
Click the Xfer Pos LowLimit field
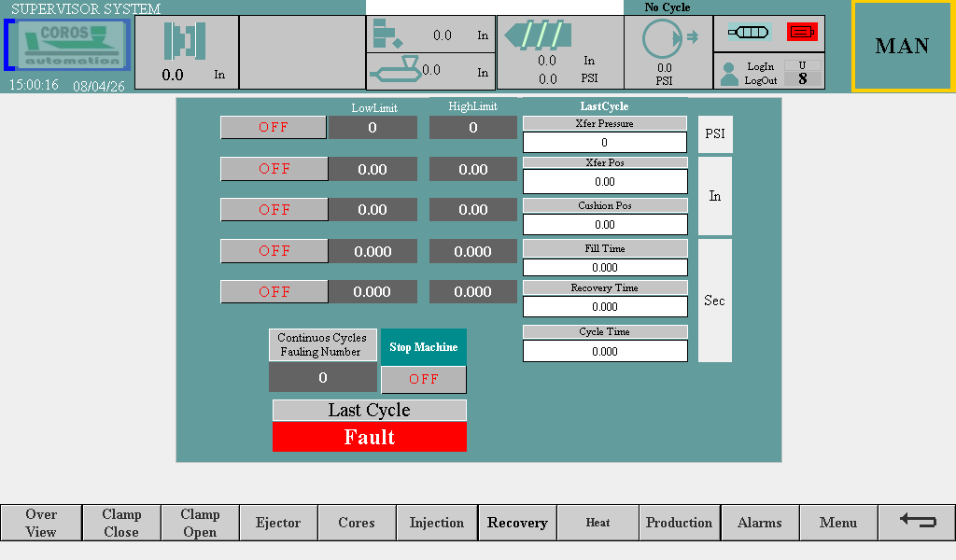point(373,169)
